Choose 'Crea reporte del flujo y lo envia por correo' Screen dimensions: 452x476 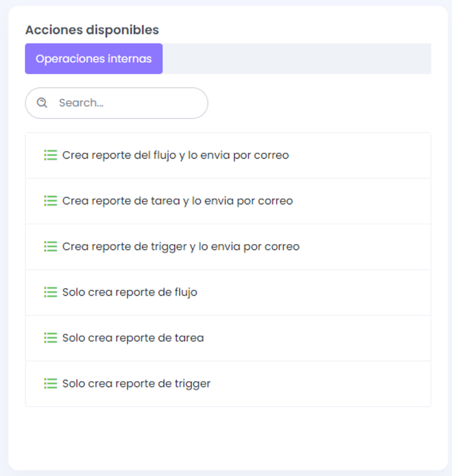228,156
